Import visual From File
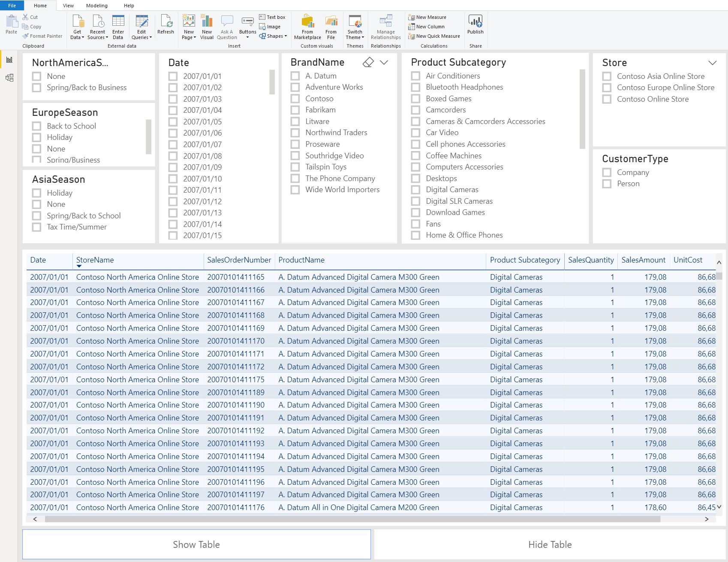This screenshot has width=728, height=562. pos(331,27)
